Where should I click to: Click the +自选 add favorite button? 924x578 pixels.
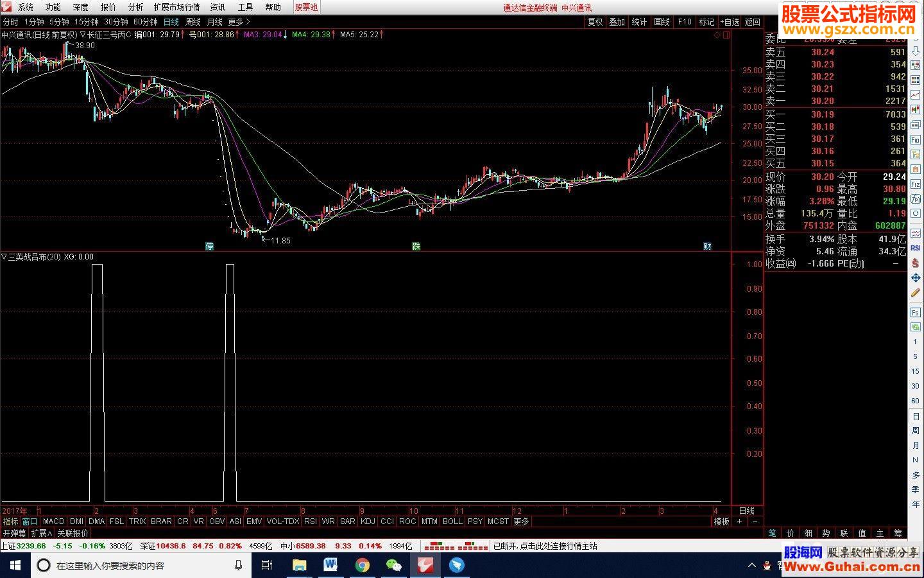tap(730, 22)
